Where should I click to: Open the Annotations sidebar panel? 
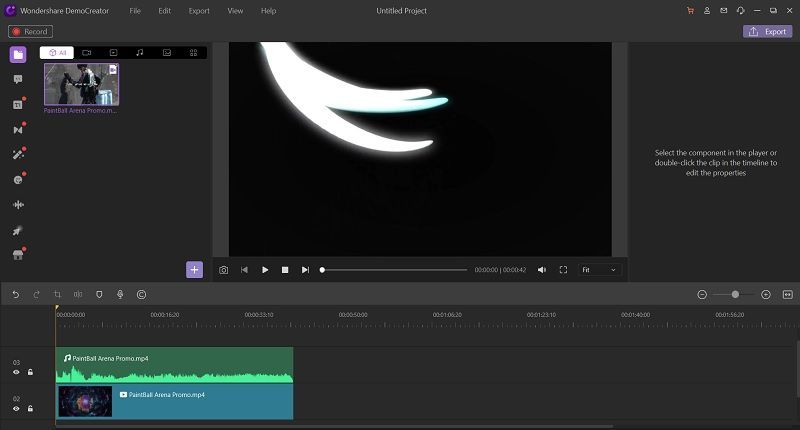(18, 79)
